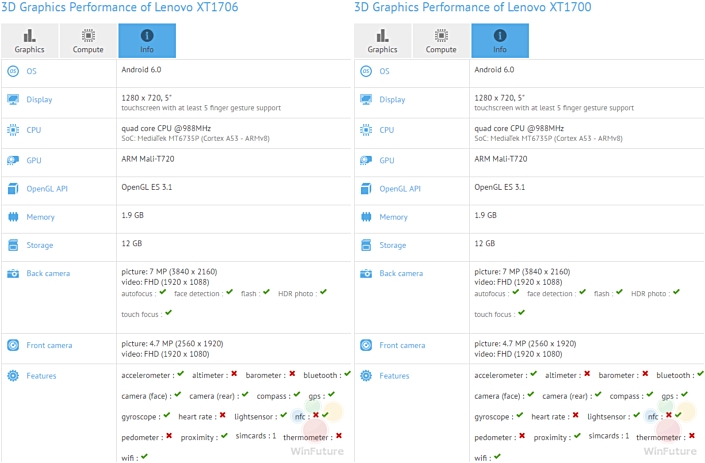Click the Back camera label in XT1706 panel
The width and height of the screenshot is (705, 463).
(48, 273)
